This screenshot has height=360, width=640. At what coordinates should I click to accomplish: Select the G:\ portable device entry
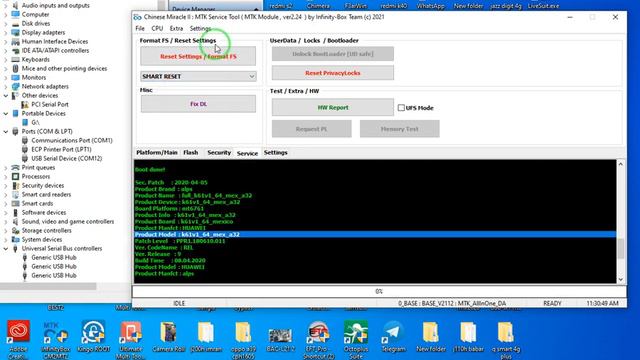pos(36,122)
